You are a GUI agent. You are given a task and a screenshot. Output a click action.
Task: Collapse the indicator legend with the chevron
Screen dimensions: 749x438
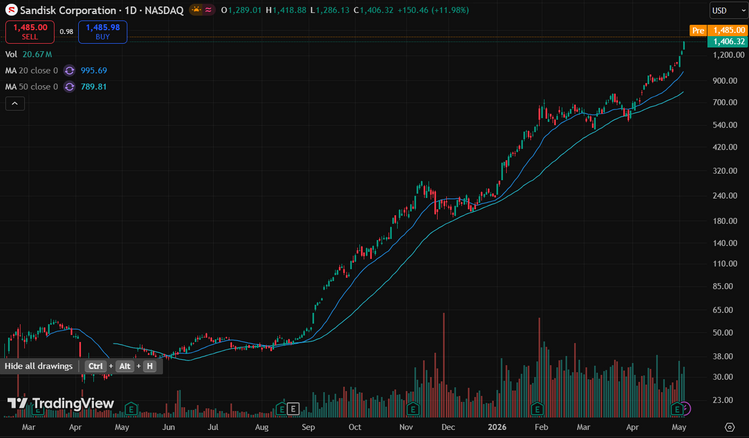click(x=15, y=104)
